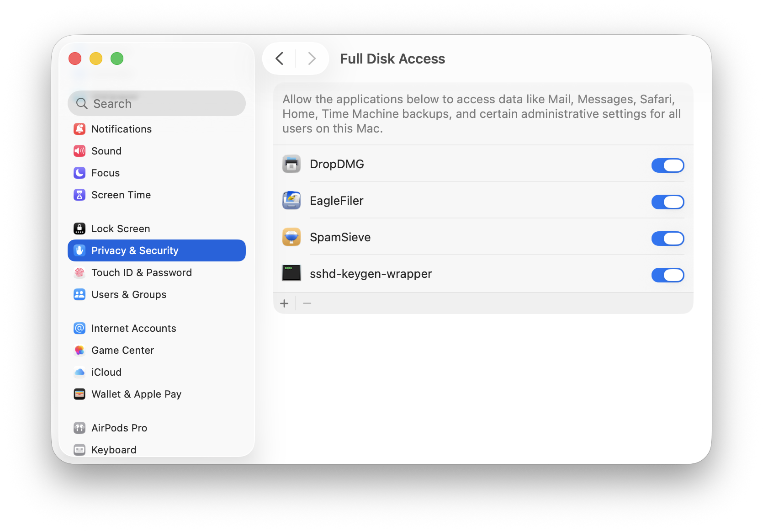Click the Screen Time hourglass icon

pos(79,195)
